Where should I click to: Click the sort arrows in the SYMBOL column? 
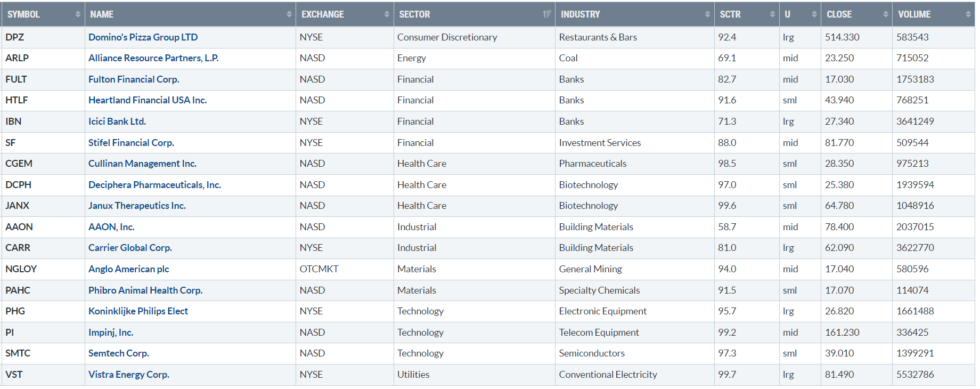click(x=78, y=14)
